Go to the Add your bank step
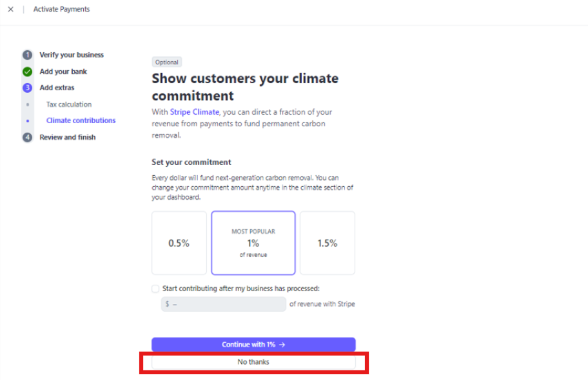This screenshot has height=380, width=588. pyautogui.click(x=63, y=71)
